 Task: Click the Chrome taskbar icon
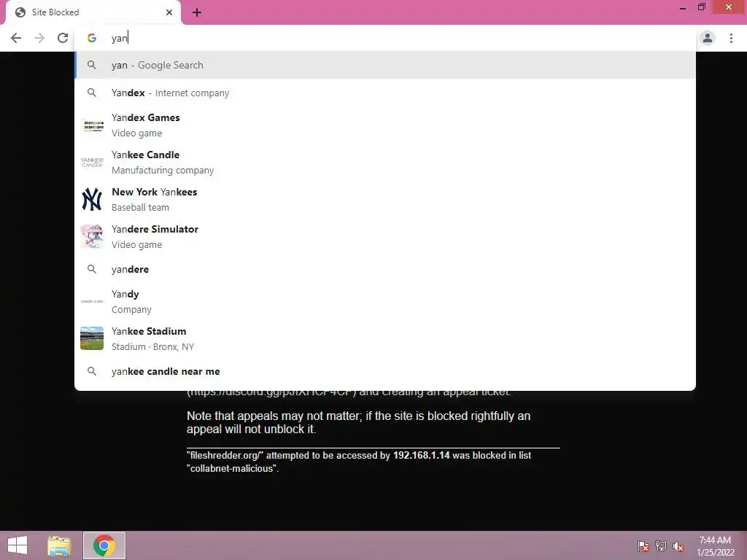point(104,545)
